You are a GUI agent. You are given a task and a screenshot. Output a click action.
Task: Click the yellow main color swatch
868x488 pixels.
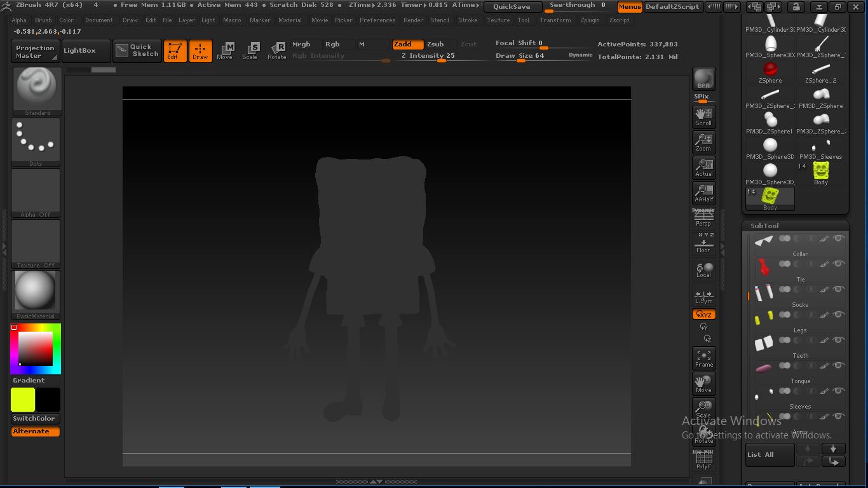(23, 400)
